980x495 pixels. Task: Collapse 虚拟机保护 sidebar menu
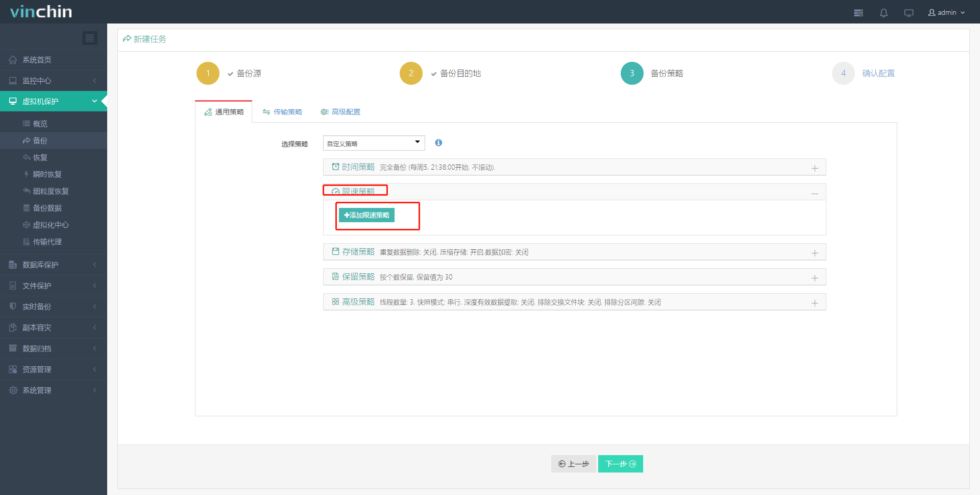click(x=54, y=101)
